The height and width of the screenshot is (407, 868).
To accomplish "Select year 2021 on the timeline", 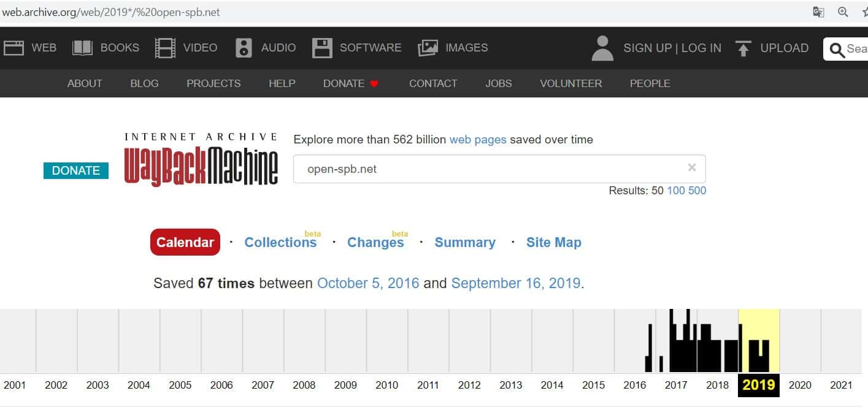I will 841,385.
